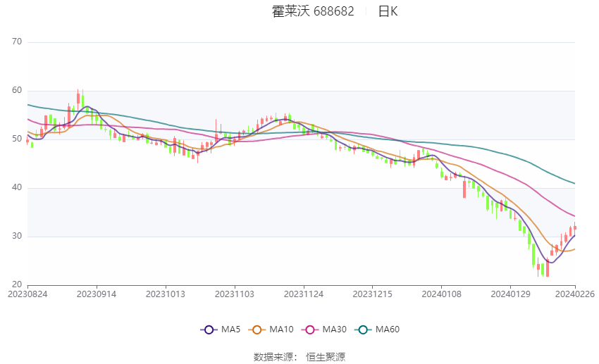Click the 20230914 date axis label
The height and width of the screenshot is (364, 599).
tap(97, 294)
